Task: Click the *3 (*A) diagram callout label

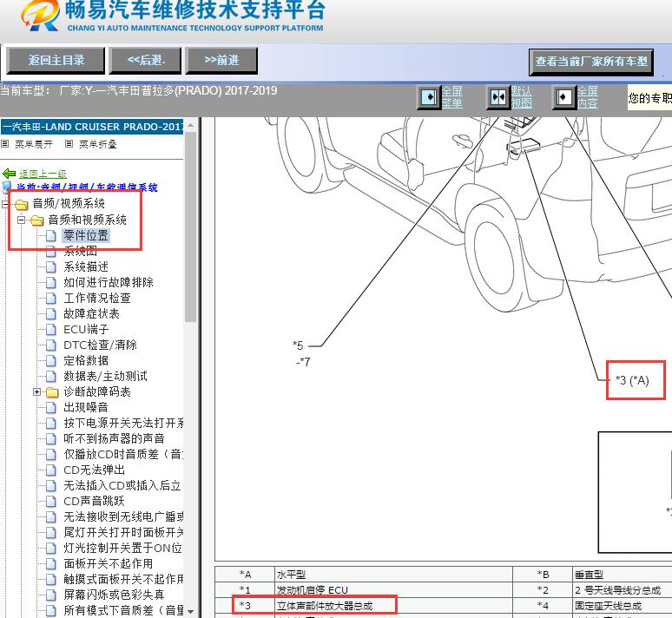Action: [x=633, y=380]
